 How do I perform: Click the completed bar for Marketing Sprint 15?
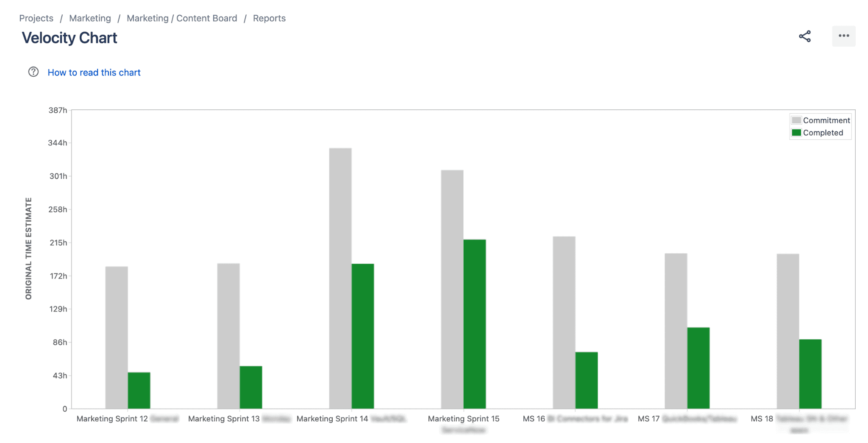(474, 322)
